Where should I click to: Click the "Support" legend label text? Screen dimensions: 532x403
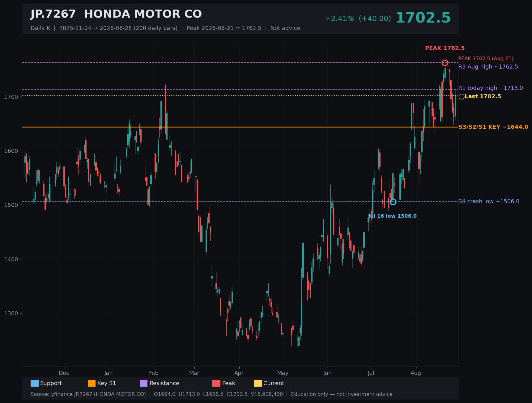click(51, 383)
